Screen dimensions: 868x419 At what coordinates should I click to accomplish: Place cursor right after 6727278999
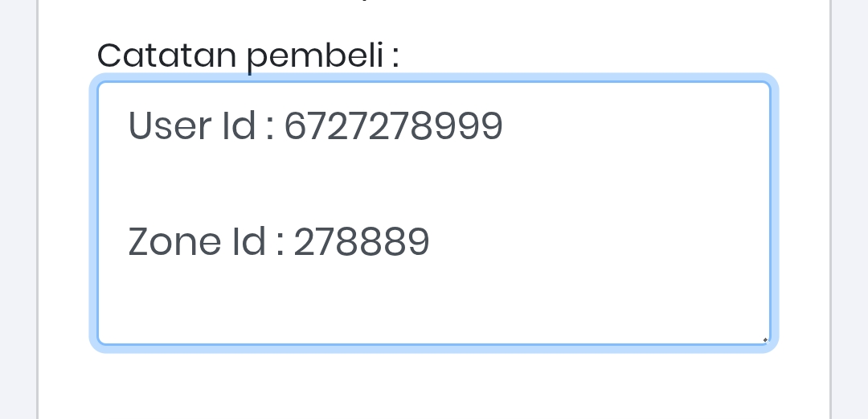click(505, 126)
